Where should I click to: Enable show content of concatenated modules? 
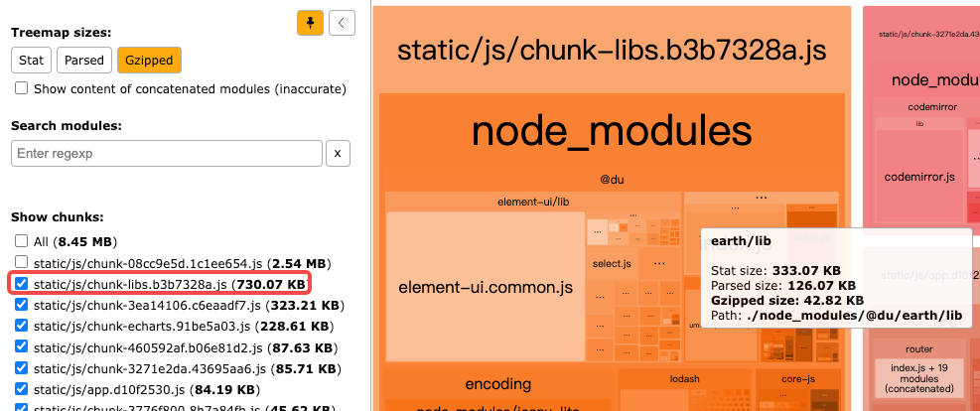tap(21, 88)
